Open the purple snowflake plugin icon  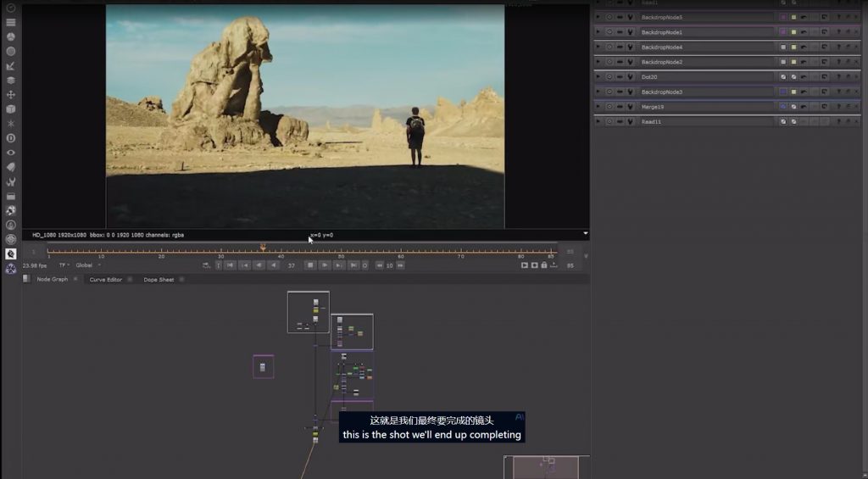10,269
